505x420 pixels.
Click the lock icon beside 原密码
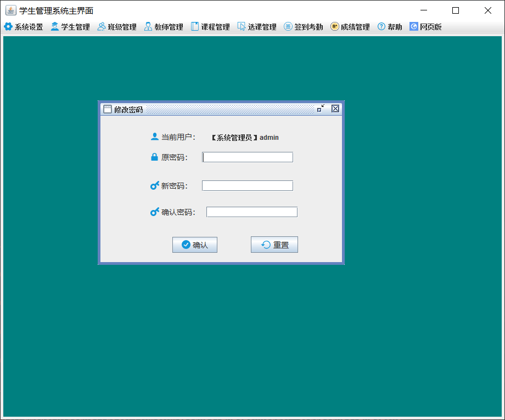(154, 157)
